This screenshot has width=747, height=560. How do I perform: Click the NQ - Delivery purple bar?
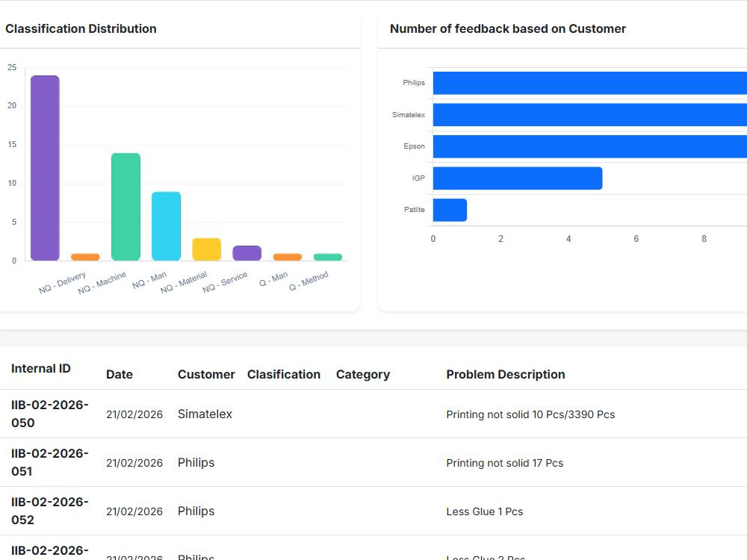(45, 168)
